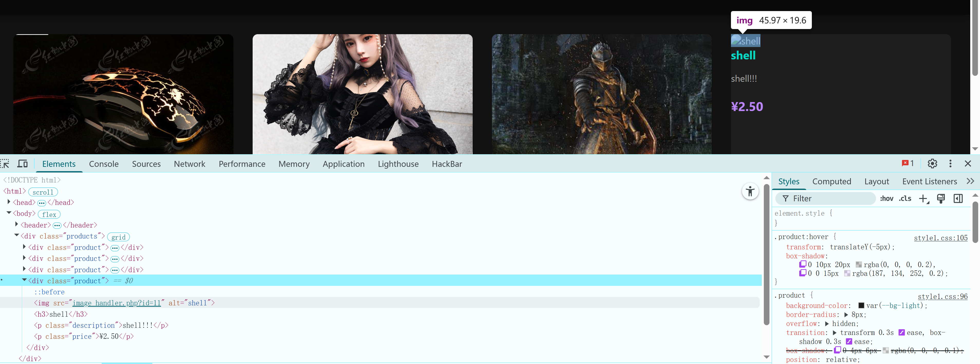The height and width of the screenshot is (364, 980).
Task: Toggle the scroll badge on html
Action: 43,192
